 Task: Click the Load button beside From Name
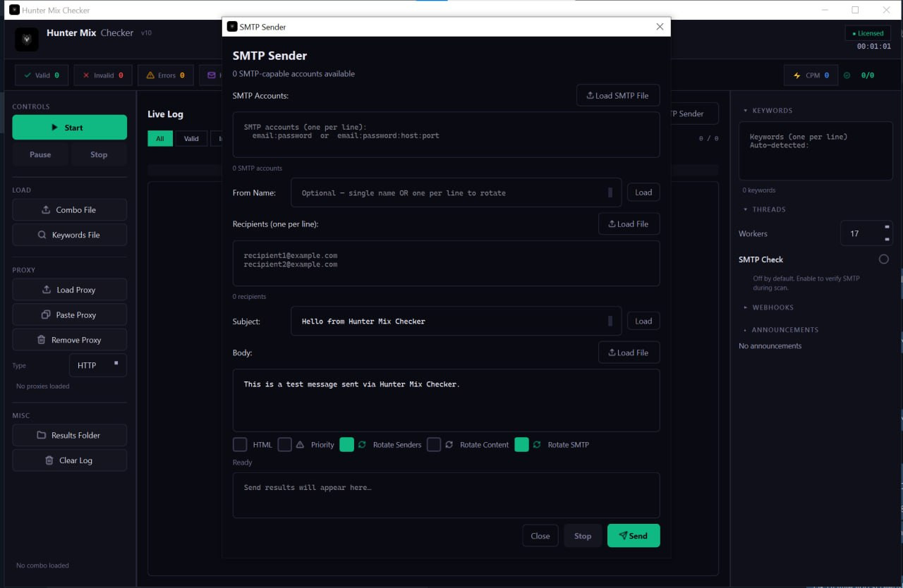tap(643, 192)
